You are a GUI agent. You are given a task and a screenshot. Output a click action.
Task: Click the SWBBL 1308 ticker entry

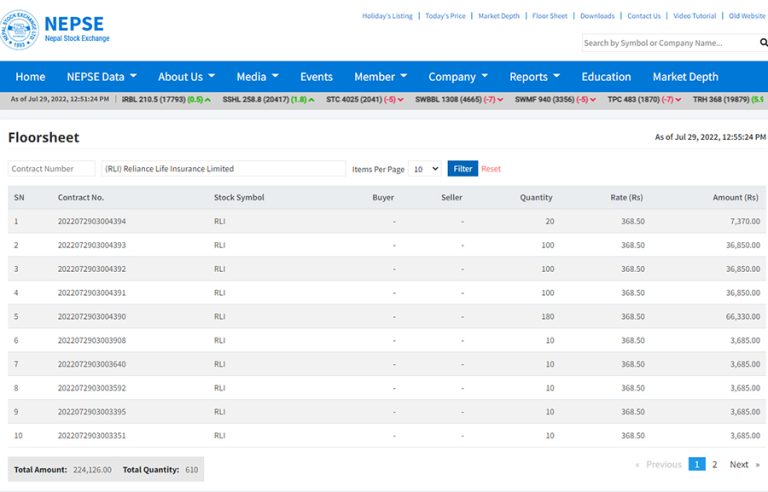[459, 99]
